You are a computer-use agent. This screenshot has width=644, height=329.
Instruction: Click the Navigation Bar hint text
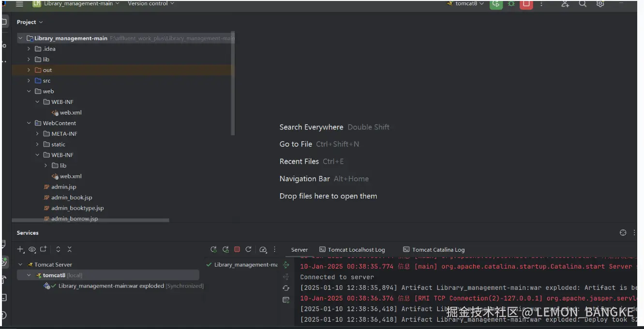(x=304, y=179)
